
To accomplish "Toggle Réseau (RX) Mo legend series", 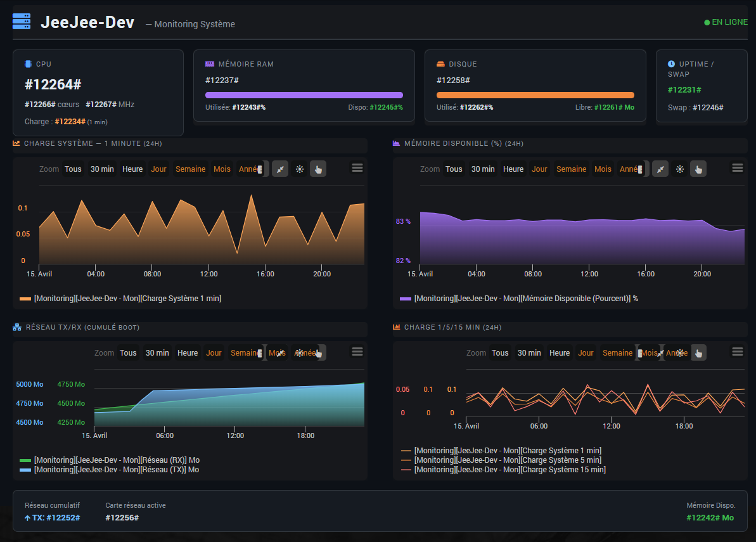I will [117, 460].
